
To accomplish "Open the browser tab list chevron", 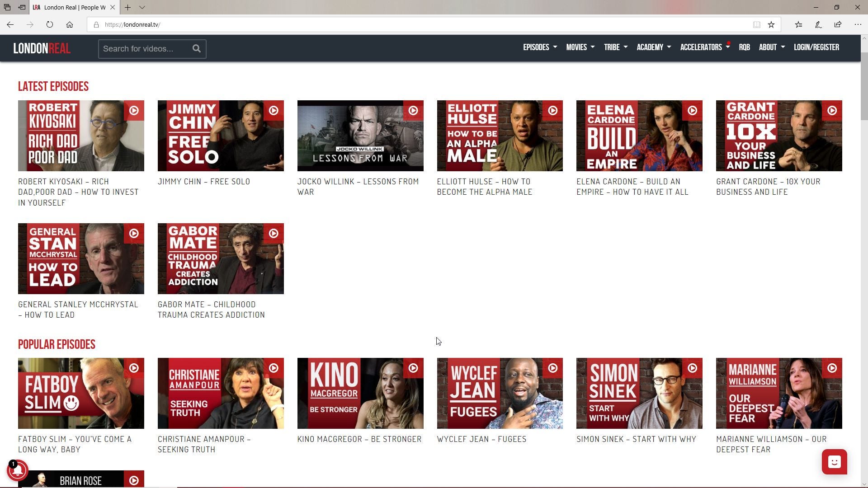I will coord(142,7).
